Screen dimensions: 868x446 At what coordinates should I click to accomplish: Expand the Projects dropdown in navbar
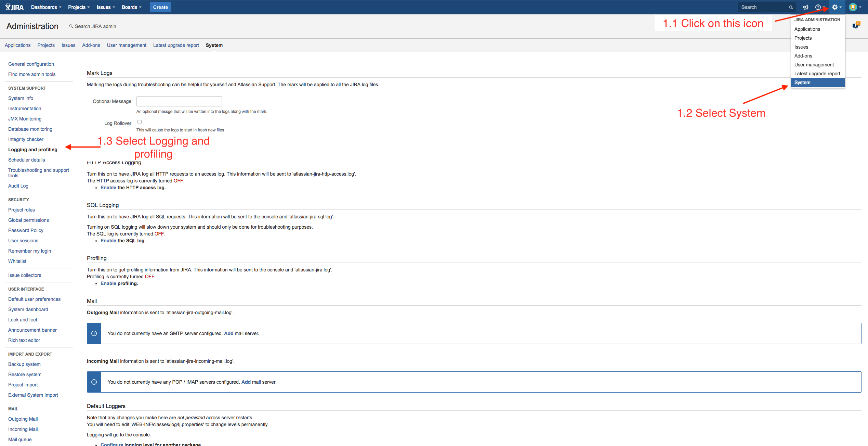pos(79,7)
